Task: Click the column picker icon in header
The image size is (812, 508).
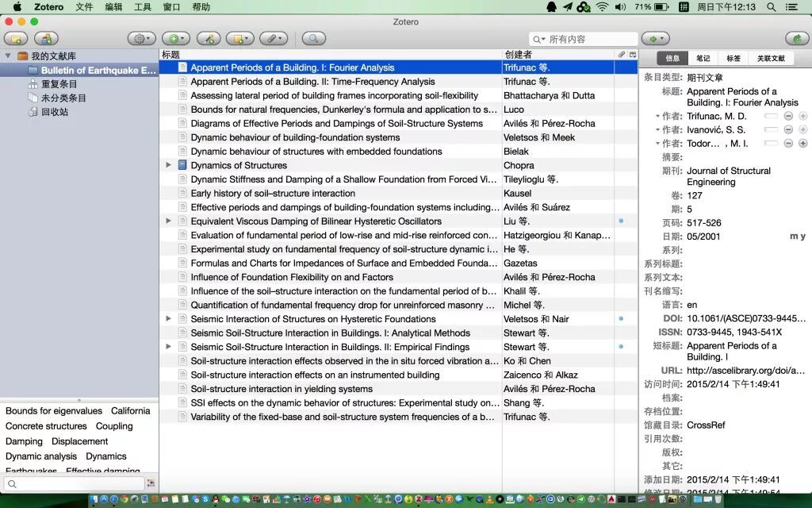Action: coord(633,55)
